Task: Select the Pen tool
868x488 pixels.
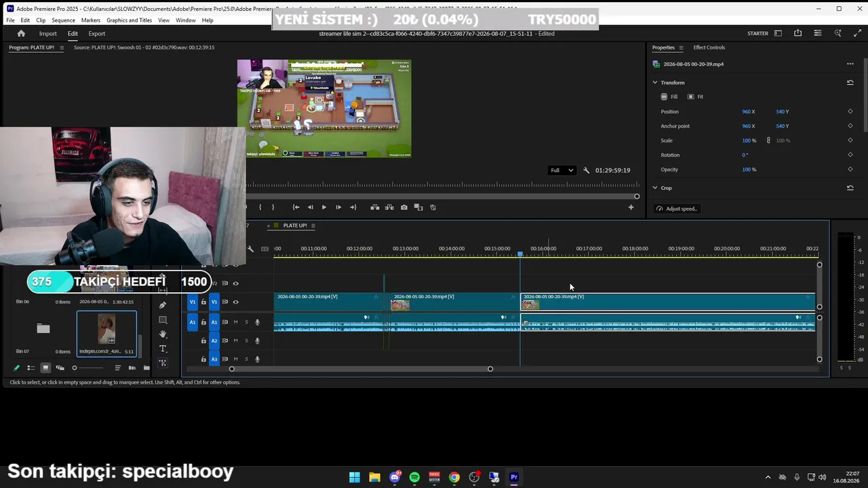Action: click(163, 305)
